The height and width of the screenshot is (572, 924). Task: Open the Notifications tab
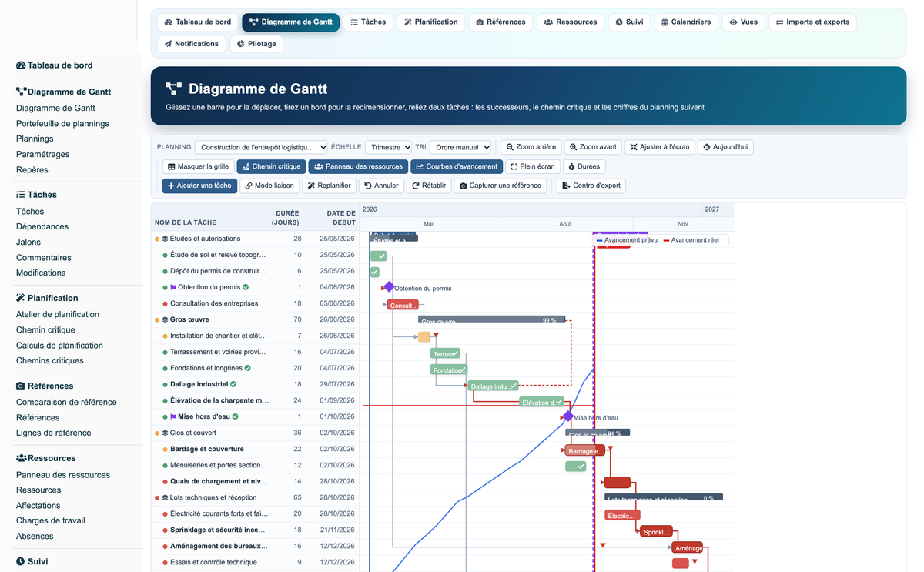coord(192,44)
